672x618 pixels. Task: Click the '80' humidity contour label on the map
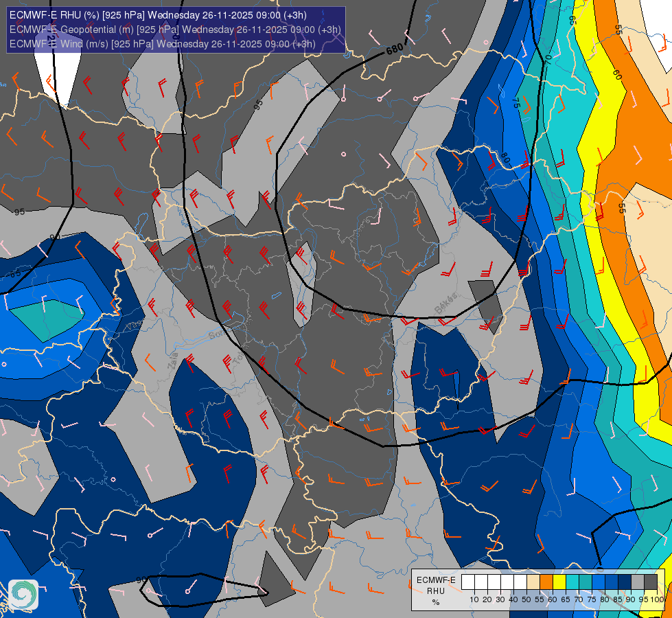(506, 158)
